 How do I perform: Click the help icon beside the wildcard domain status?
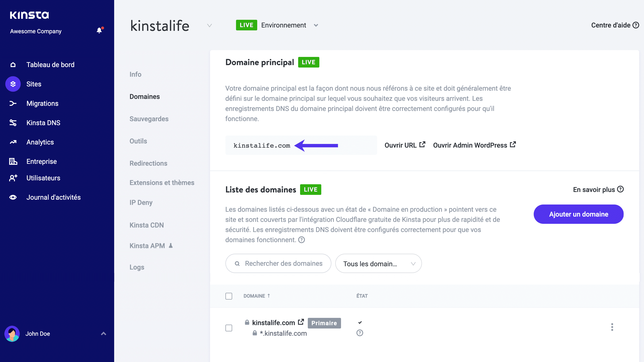pos(360,333)
